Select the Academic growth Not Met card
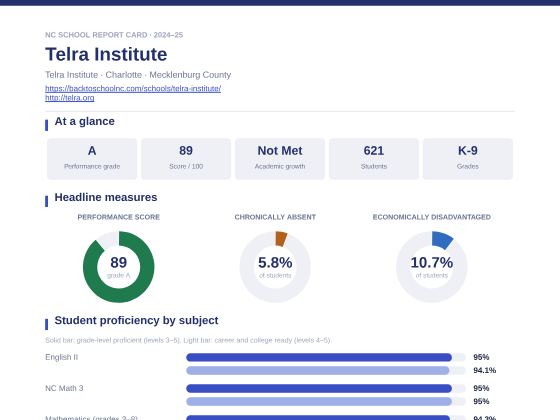Viewport: 560px width, 420px height. tap(280, 159)
